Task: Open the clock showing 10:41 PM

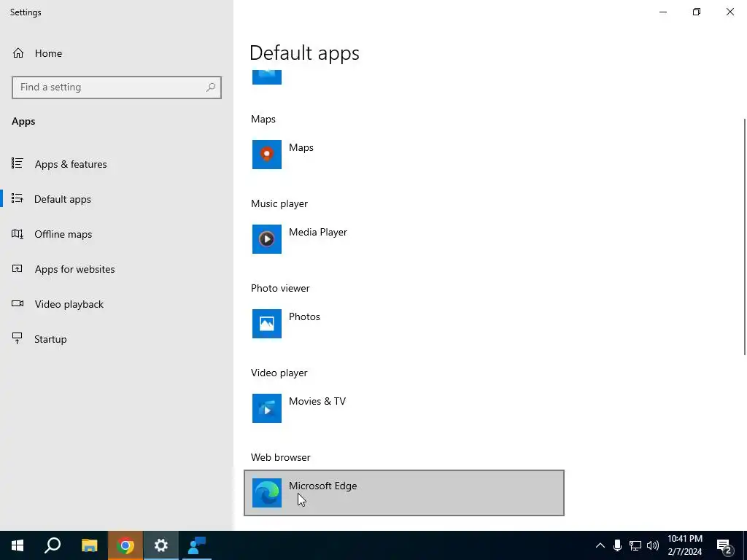Action: pyautogui.click(x=685, y=545)
